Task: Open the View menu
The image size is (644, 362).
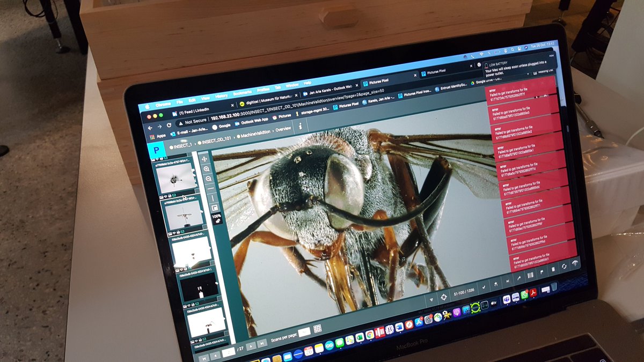Action: [x=205, y=98]
